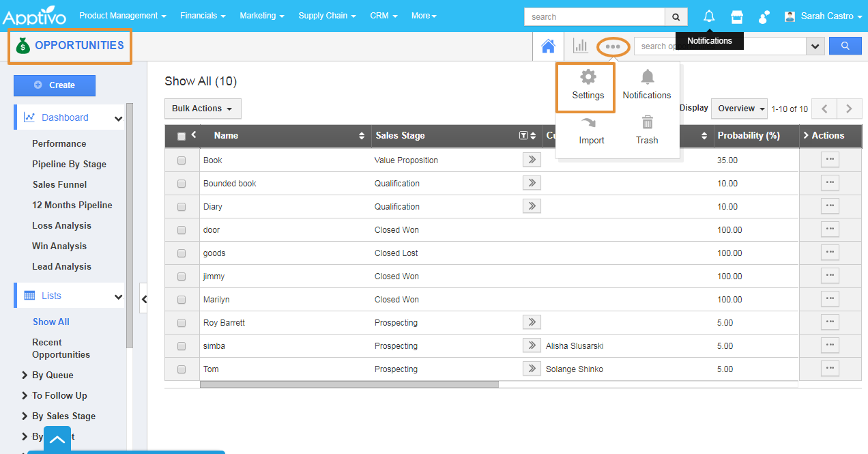Open the Pipeline By Stage link
Viewport: 868px width, 454px height.
tap(69, 164)
